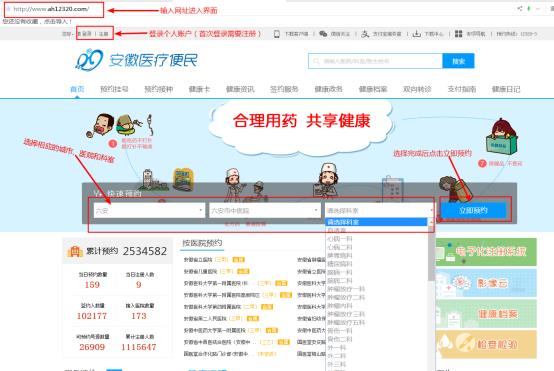
Task: Collapse the 请选择科室 department combo box
Action: tap(379, 211)
